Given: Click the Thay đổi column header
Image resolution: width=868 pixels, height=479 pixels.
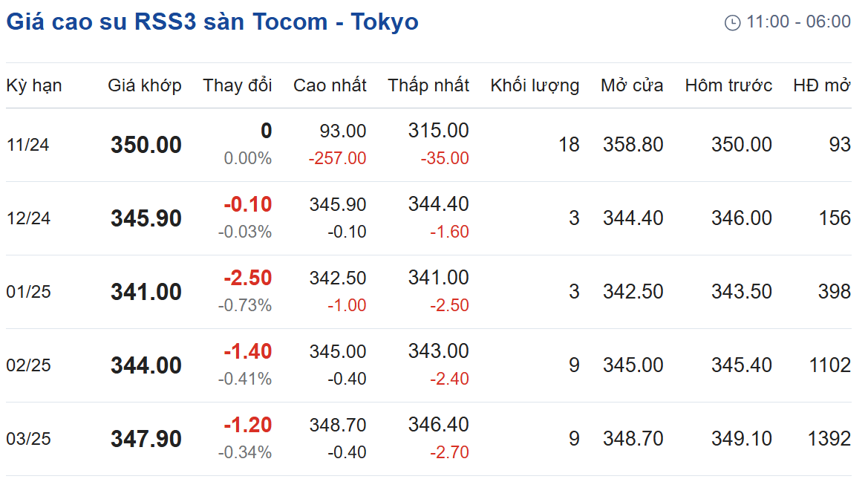Looking at the screenshot, I should (x=237, y=85).
